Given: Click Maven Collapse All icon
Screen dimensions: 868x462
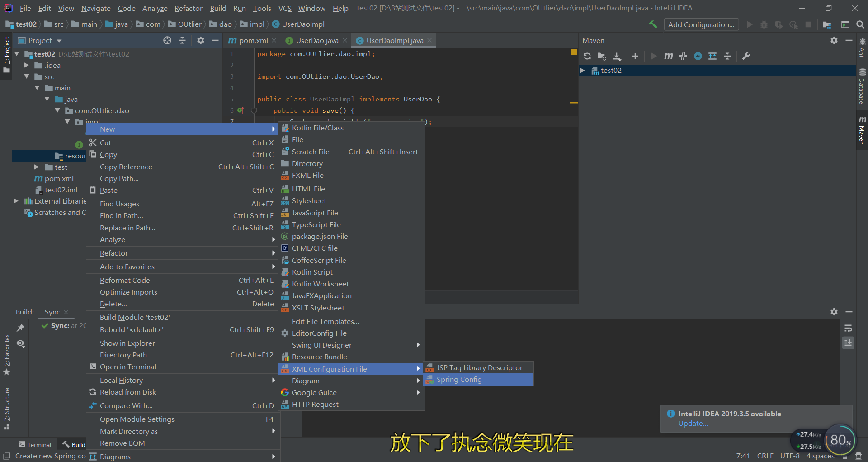Looking at the screenshot, I should [x=727, y=56].
